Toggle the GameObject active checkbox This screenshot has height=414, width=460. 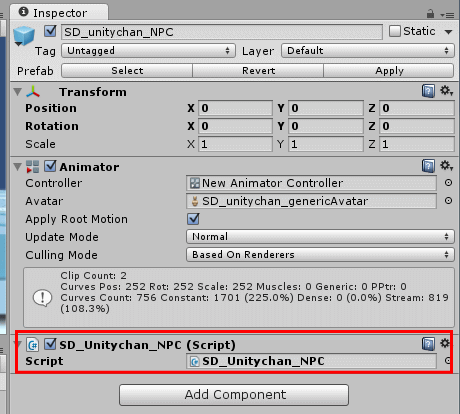(x=50, y=31)
